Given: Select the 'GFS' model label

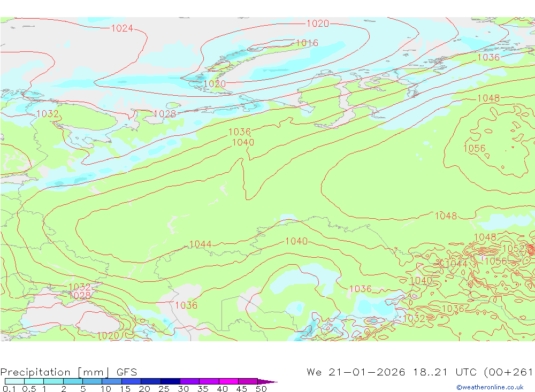Looking at the screenshot, I should (127, 372).
